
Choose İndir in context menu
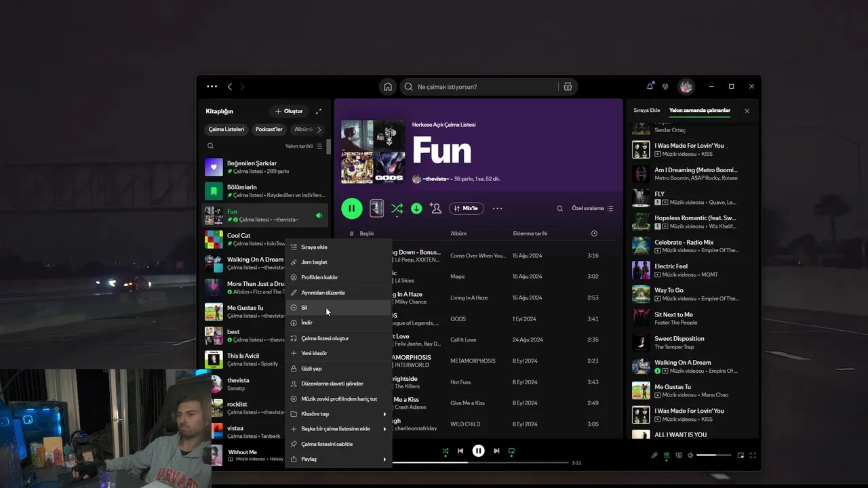click(x=338, y=323)
